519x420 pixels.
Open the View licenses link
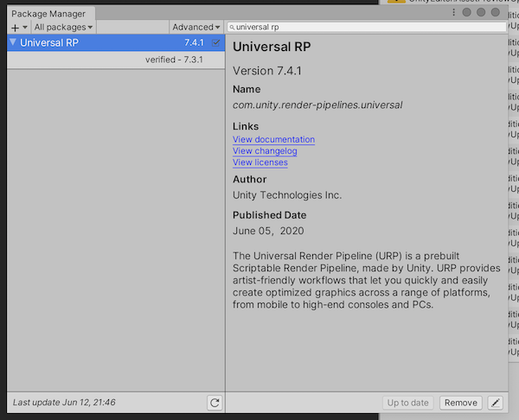point(259,162)
